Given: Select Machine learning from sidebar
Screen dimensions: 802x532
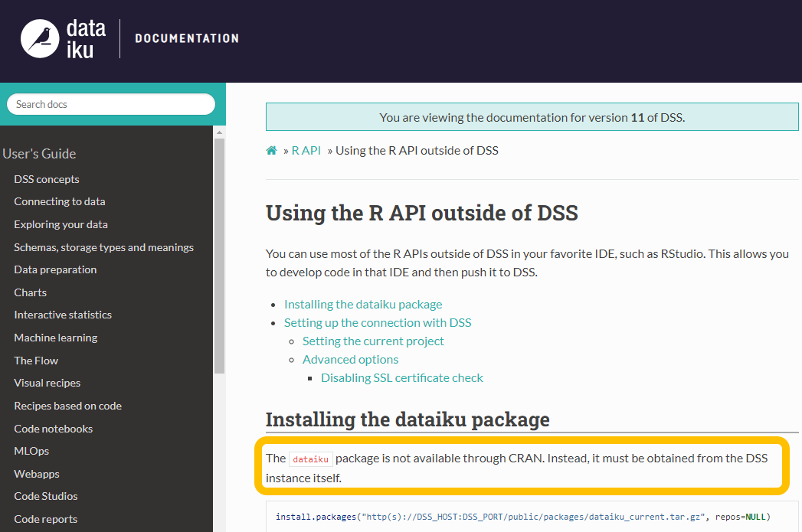Looking at the screenshot, I should 55,338.
